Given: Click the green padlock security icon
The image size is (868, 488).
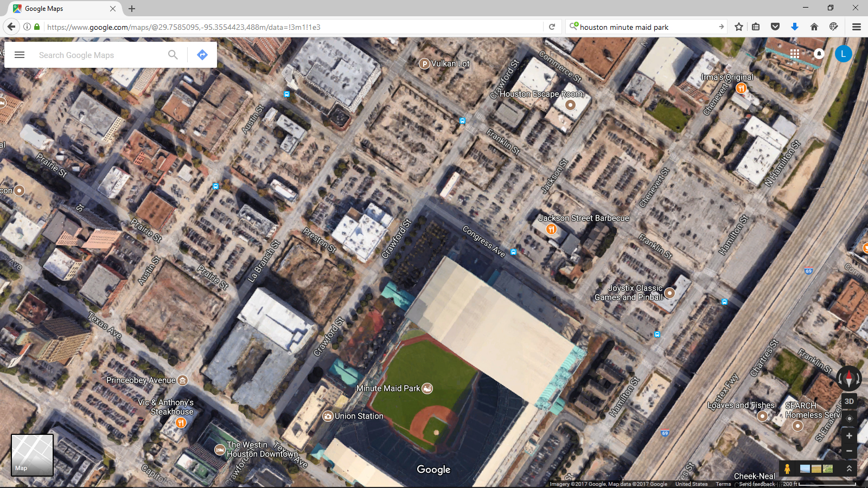Looking at the screenshot, I should click(37, 27).
